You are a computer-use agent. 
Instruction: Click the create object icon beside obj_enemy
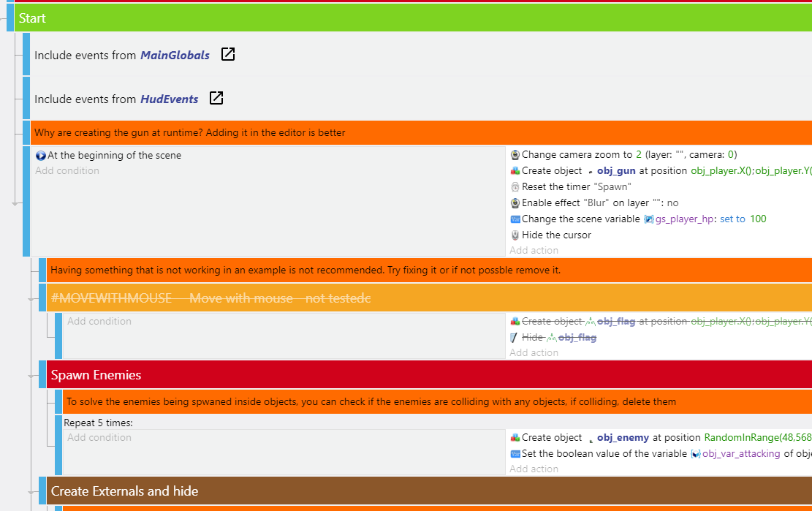pos(515,436)
